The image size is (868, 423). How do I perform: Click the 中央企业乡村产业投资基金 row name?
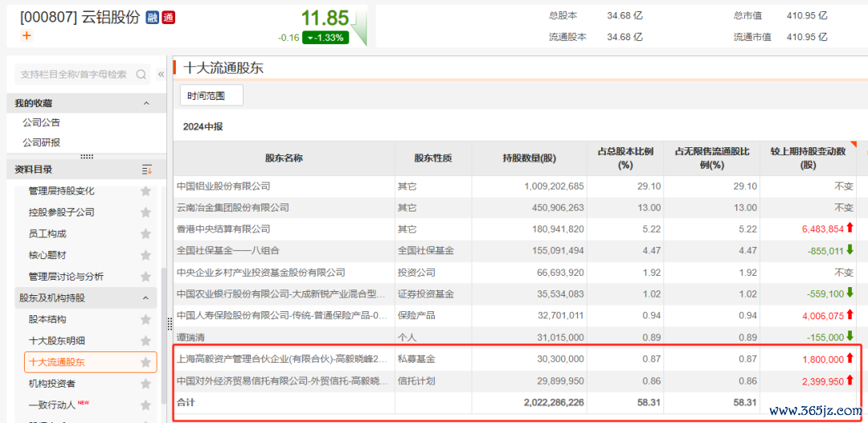point(260,272)
